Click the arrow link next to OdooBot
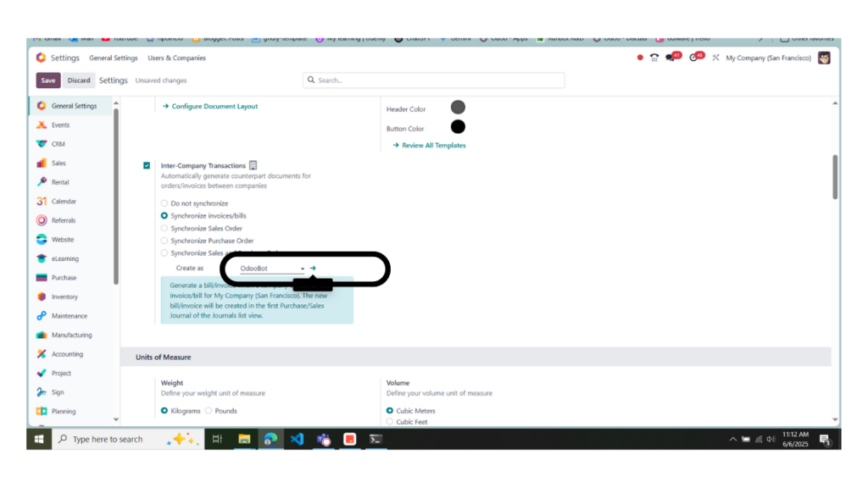 (313, 268)
